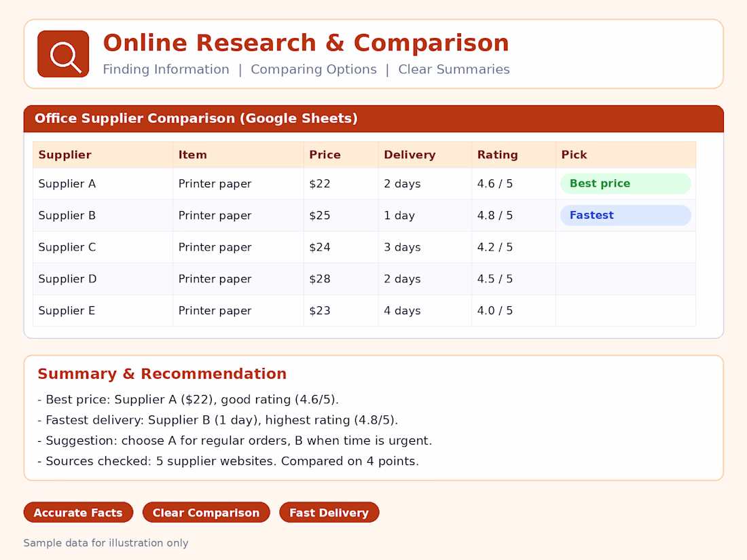This screenshot has height=560, width=747.
Task: Click the Fast Delivery pill button
Action: pyautogui.click(x=329, y=512)
